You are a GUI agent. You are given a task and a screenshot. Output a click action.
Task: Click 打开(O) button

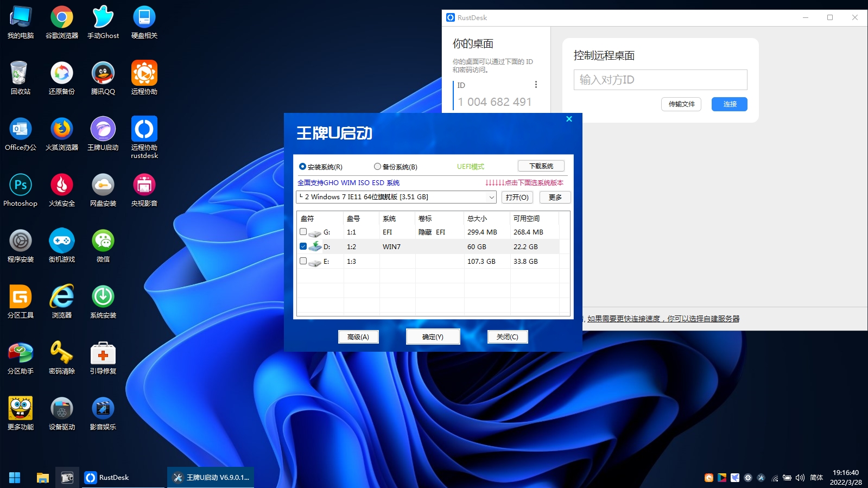point(517,197)
